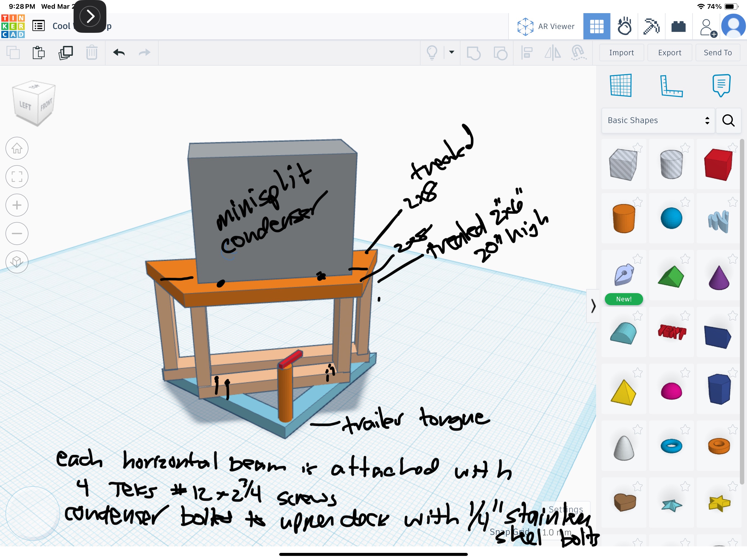
Task: Select the orange Cylinder shape
Action: 623,218
